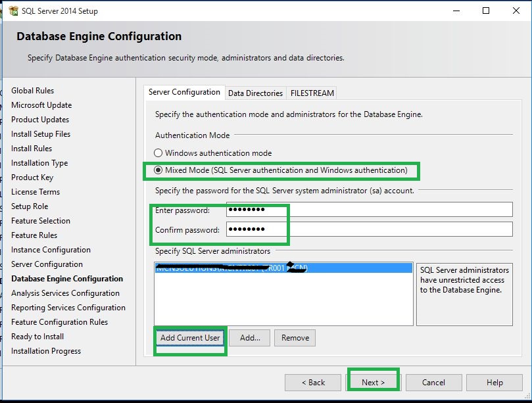Viewport: 532px width, 403px height.
Task: Select Windows authentication mode radio button
Action: click(158, 153)
